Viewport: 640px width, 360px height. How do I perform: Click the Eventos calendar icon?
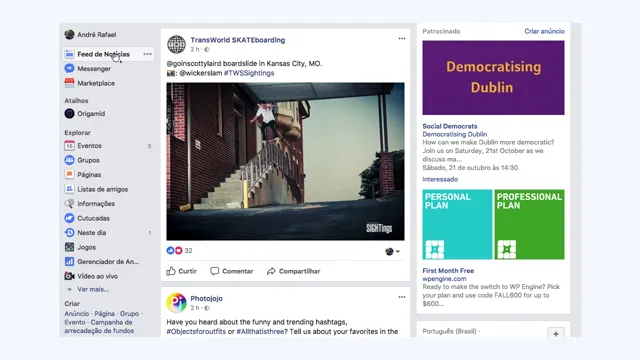tap(69, 146)
